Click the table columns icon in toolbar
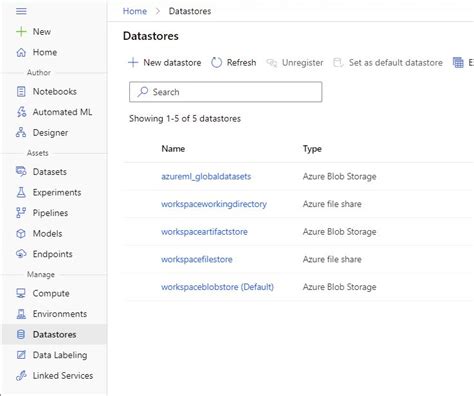The image size is (474, 396). tap(458, 62)
